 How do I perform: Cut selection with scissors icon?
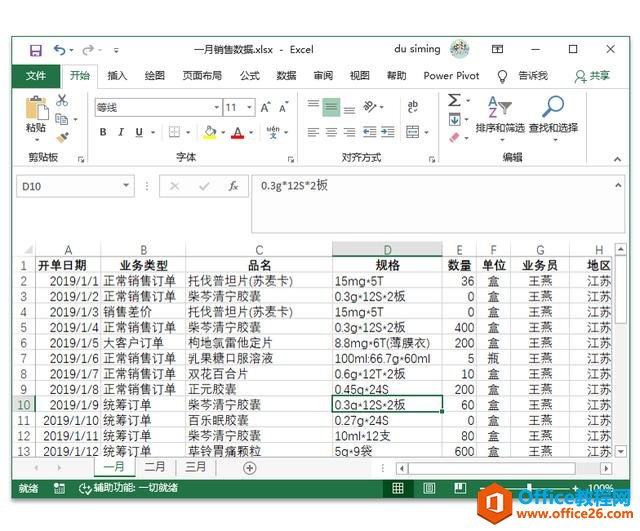click(62, 100)
